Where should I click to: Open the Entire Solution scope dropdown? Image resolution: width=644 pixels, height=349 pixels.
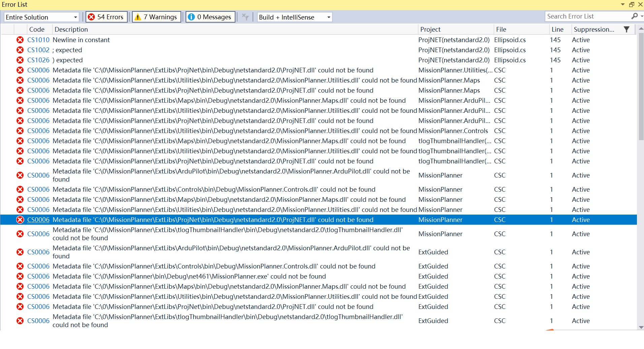tap(42, 17)
